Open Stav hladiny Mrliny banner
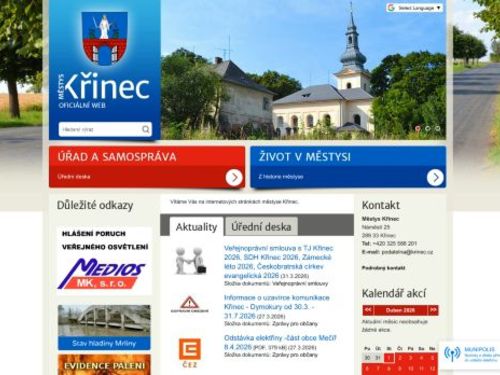500x375 pixels. (x=104, y=327)
